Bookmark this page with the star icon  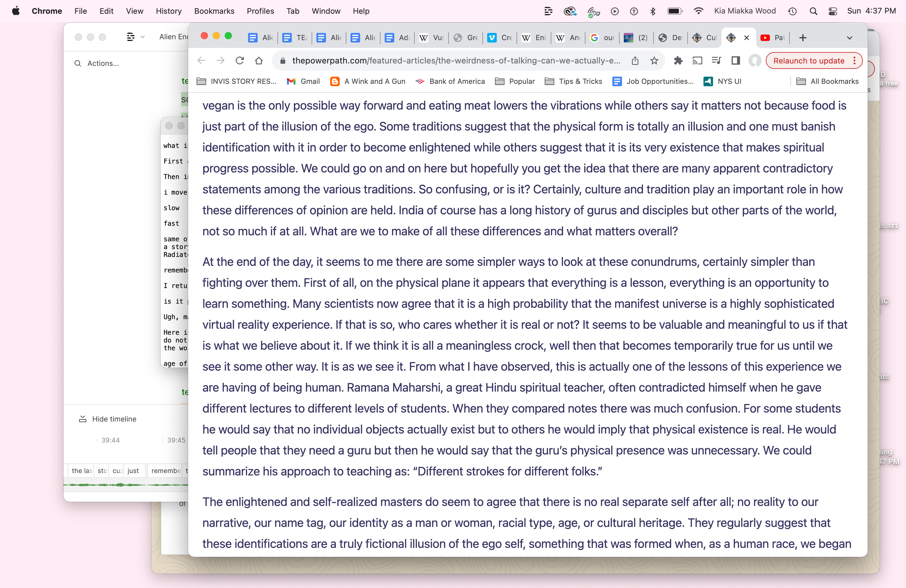click(x=654, y=60)
